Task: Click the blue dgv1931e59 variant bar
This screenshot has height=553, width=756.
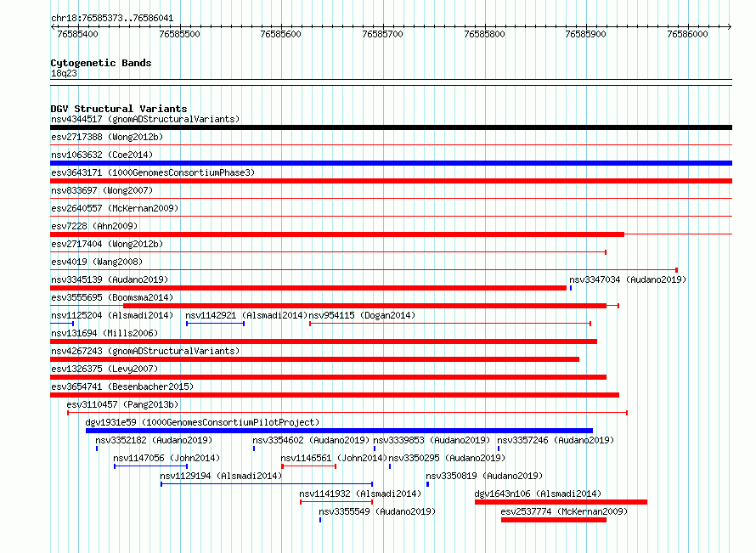Action: 339,431
